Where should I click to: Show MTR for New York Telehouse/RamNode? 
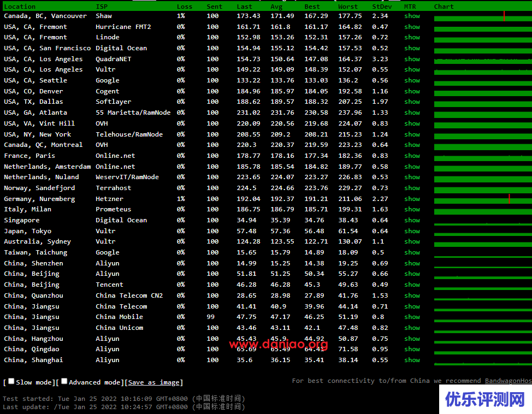coord(412,134)
